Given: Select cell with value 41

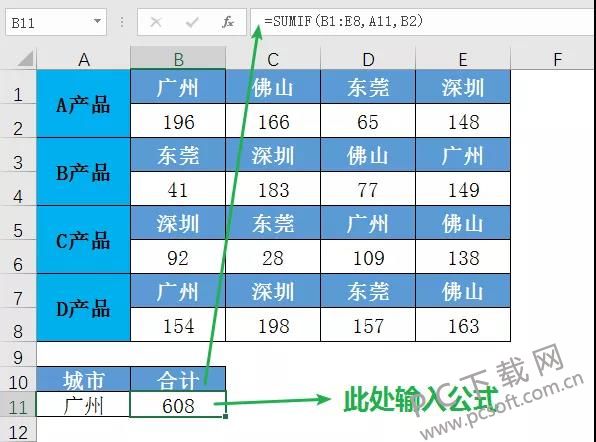Looking at the screenshot, I should point(178,189).
